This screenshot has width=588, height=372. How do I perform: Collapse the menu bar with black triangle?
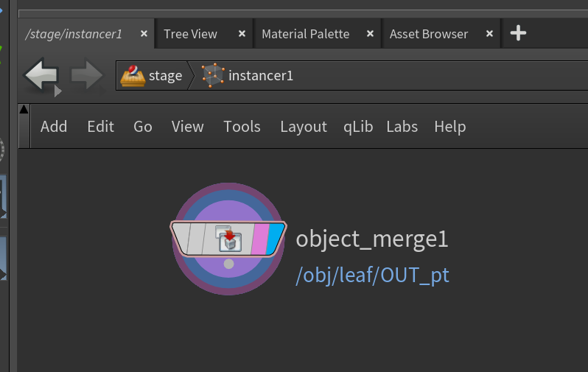(24, 109)
